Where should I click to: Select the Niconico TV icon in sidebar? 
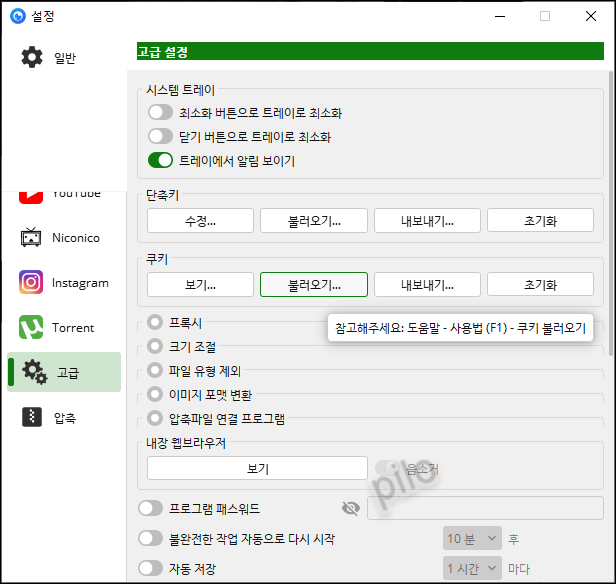tap(31, 237)
